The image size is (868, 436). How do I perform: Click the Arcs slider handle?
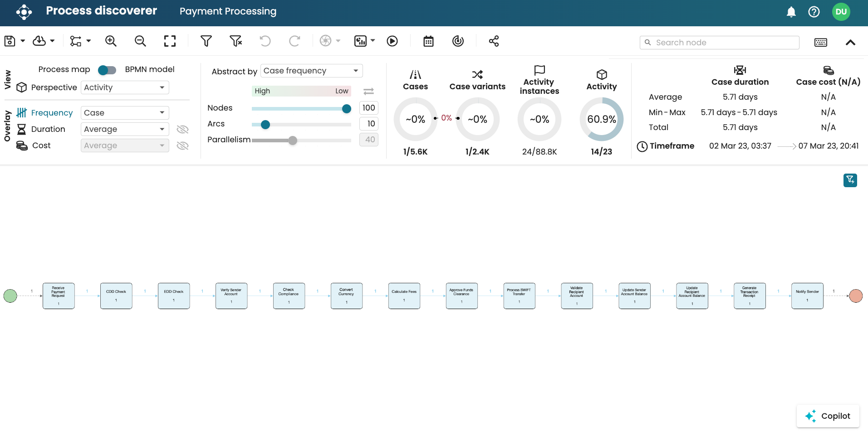pos(265,125)
